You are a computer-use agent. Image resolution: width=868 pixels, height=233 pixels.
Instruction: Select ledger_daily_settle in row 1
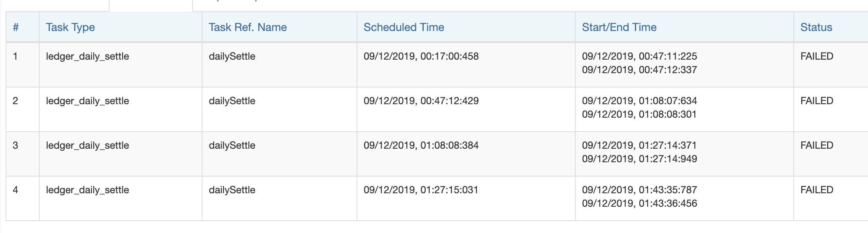(87, 56)
